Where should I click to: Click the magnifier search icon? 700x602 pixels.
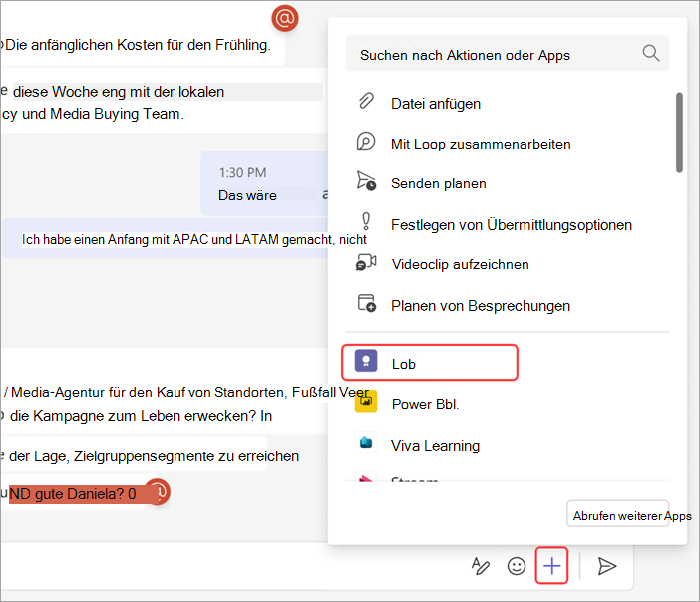[651, 53]
